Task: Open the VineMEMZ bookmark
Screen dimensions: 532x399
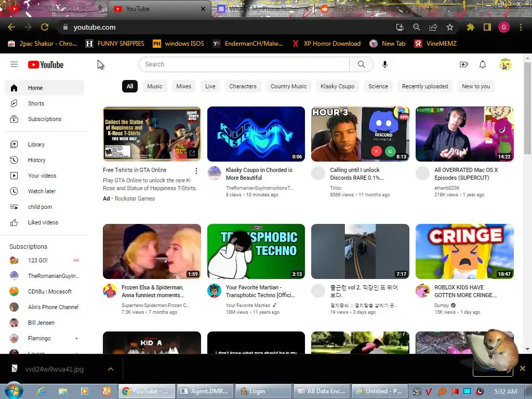Action: coord(436,44)
